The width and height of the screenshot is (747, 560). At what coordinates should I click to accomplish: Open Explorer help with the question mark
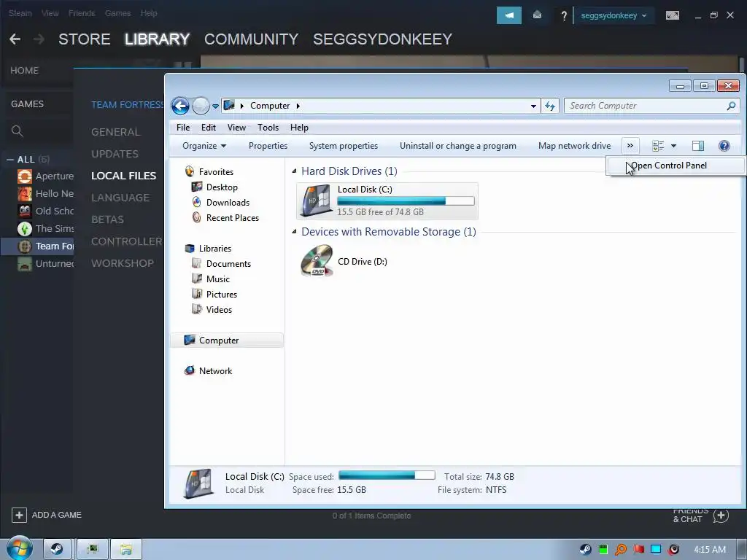tap(724, 146)
